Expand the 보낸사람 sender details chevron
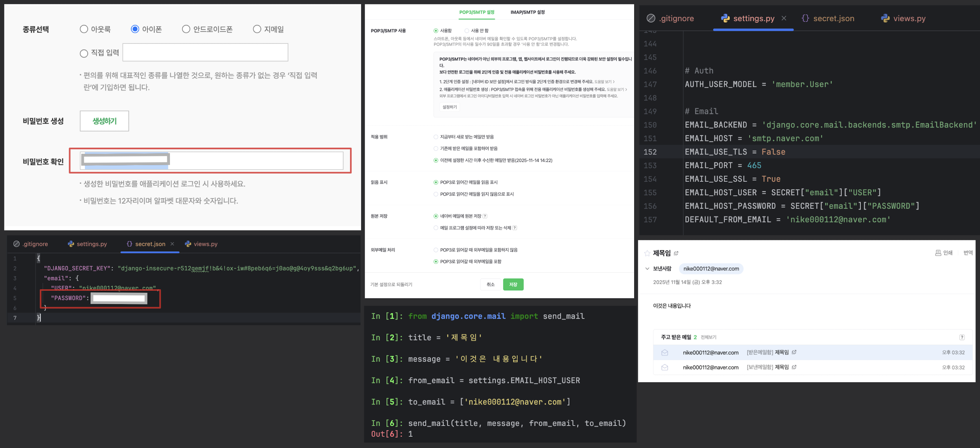 [647, 269]
